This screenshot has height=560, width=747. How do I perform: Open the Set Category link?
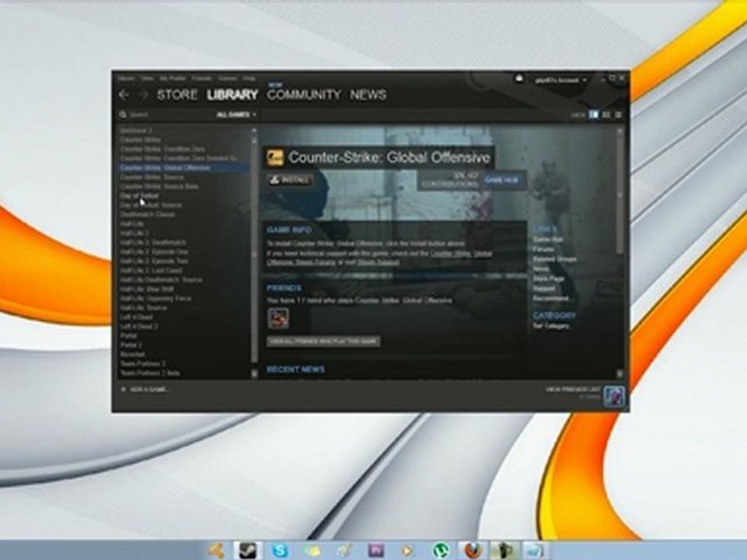551,326
